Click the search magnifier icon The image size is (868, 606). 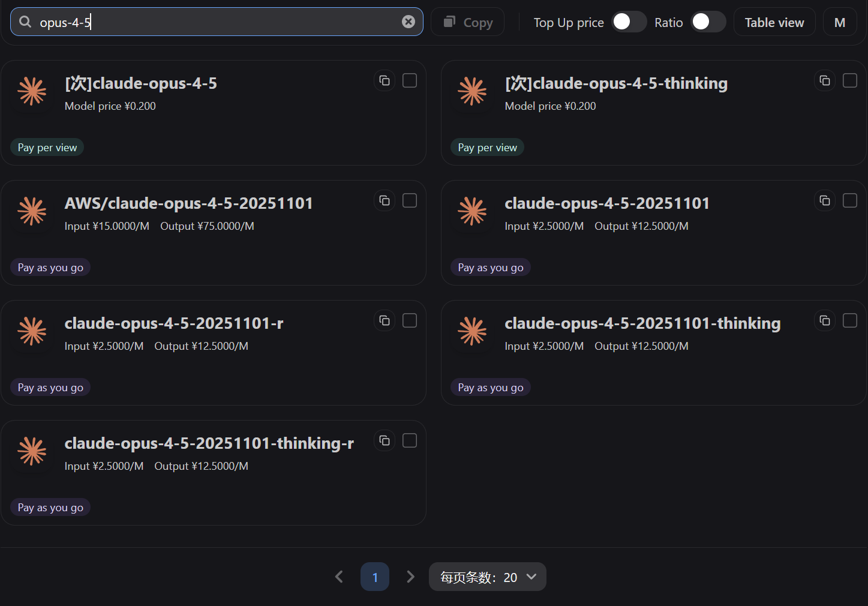coord(25,22)
